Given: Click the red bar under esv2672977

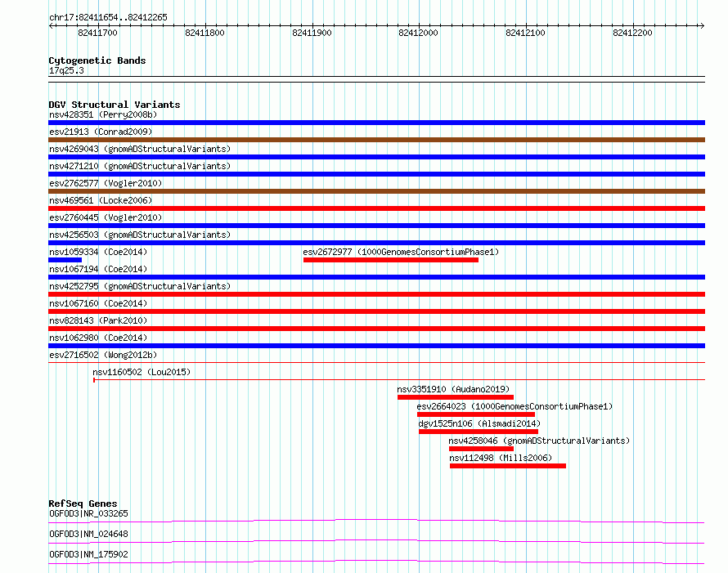Looking at the screenshot, I should click(391, 260).
